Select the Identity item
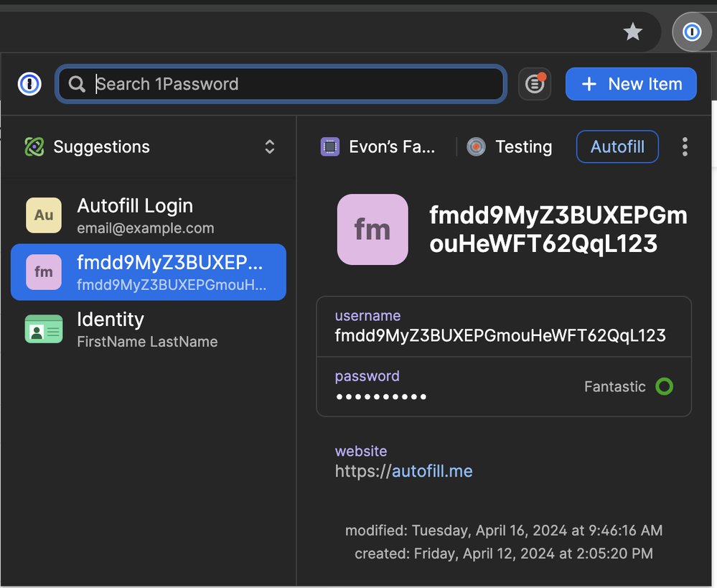The height and width of the screenshot is (588, 717). [149, 329]
